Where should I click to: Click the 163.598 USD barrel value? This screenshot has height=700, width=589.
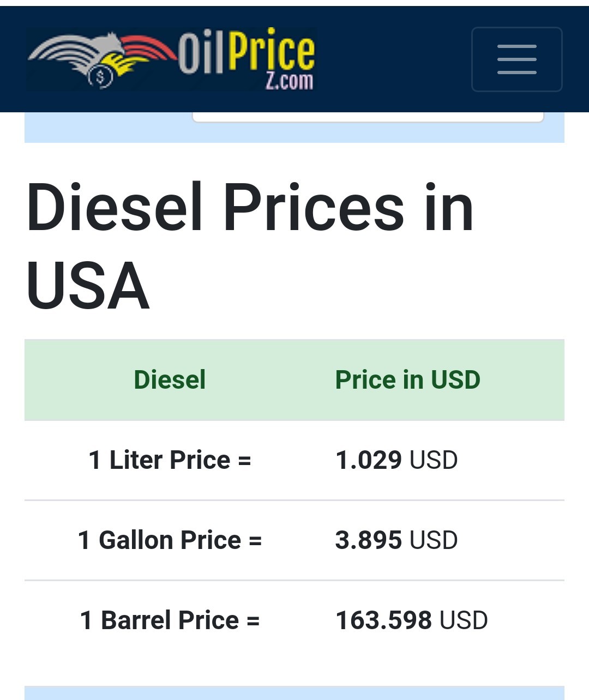[412, 620]
